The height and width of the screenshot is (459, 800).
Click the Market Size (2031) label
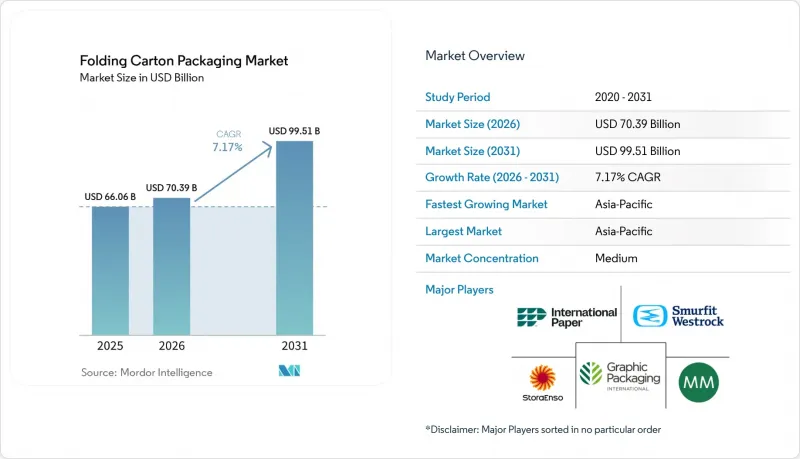coord(472,151)
